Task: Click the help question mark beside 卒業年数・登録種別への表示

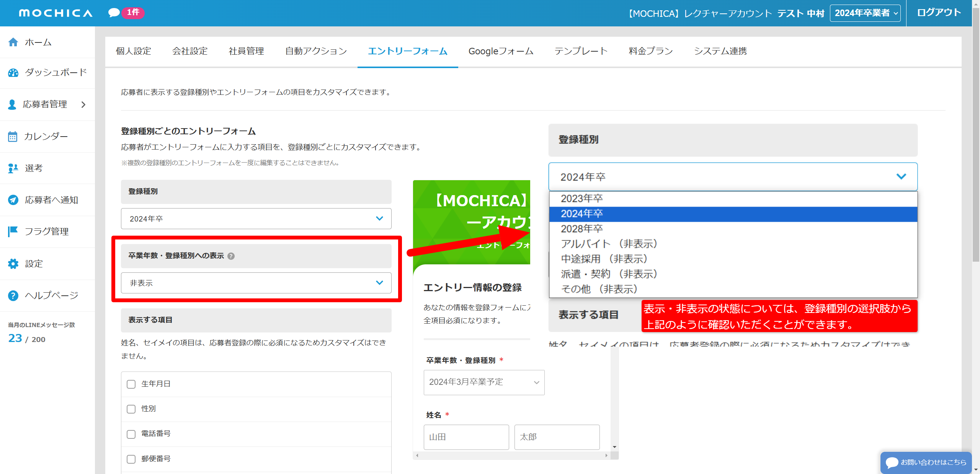Action: [231, 256]
